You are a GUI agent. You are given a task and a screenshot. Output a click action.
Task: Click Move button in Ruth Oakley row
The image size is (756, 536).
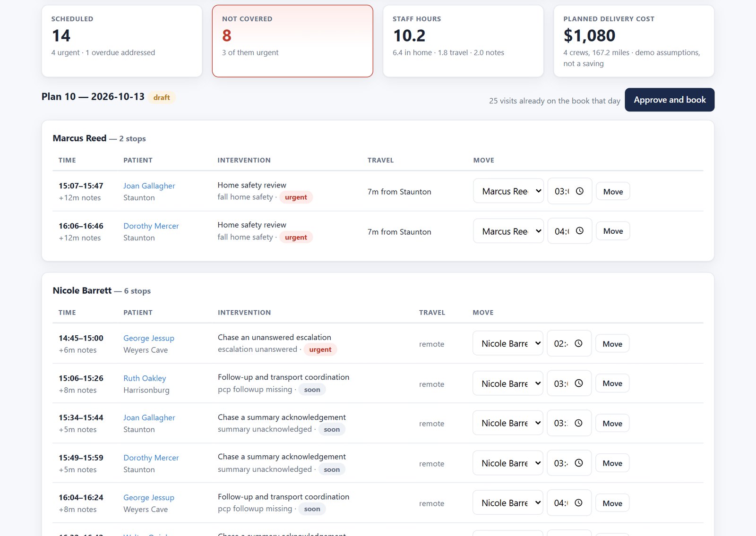pos(612,383)
